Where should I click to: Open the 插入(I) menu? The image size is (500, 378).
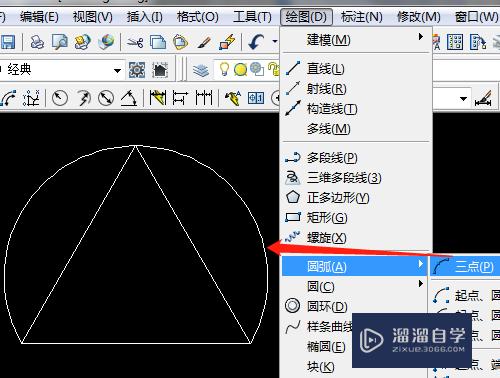tap(145, 16)
